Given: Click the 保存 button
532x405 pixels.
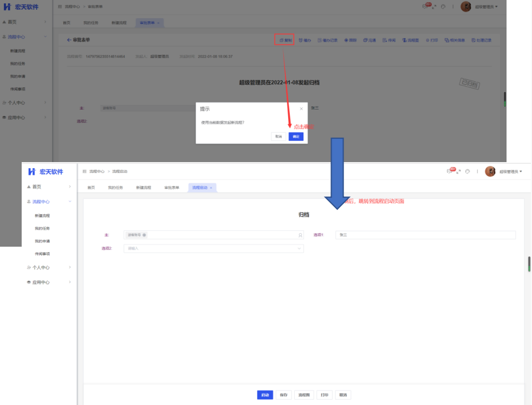Looking at the screenshot, I should 284,395.
